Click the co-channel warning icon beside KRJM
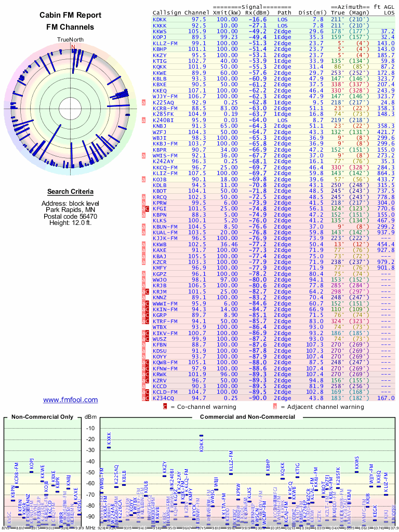Viewport: 399px width, 532px height. [x=148, y=292]
